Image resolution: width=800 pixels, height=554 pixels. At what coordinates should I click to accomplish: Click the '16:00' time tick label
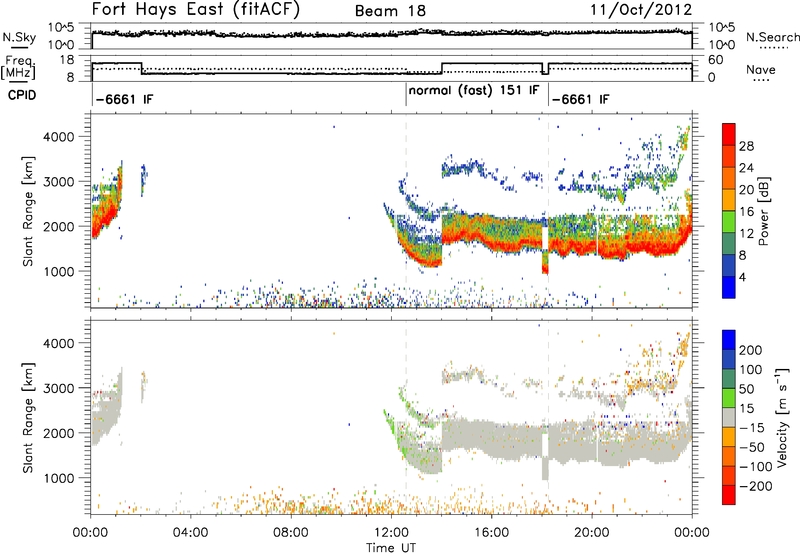click(491, 533)
